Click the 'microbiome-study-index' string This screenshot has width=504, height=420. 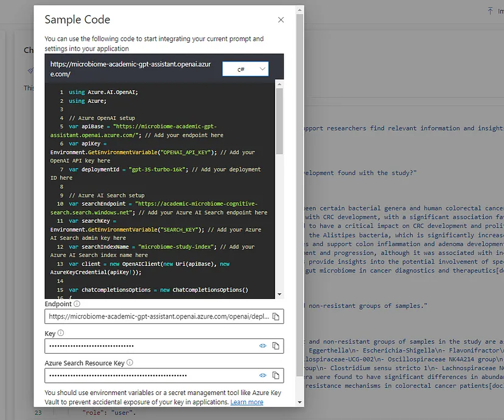[176, 247]
